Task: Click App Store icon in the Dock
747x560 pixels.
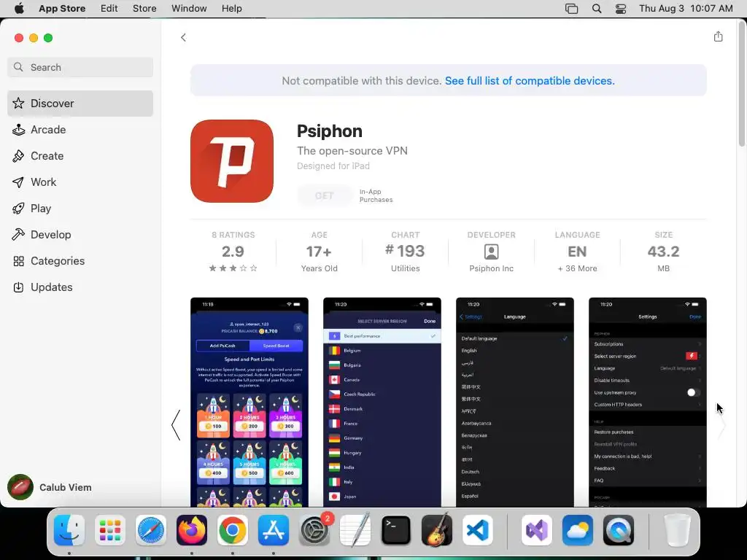Action: 274,530
